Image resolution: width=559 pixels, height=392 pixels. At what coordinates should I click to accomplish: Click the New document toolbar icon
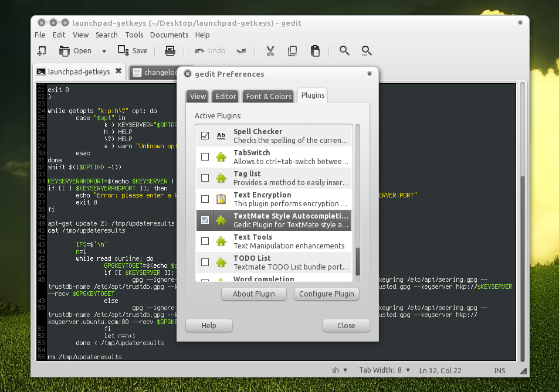click(42, 51)
